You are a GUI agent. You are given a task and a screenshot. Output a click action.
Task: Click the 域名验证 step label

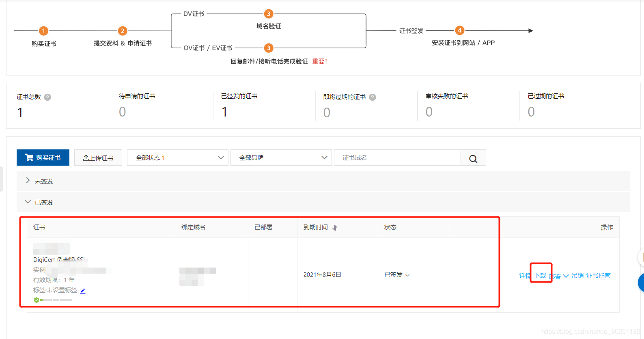pyautogui.click(x=269, y=26)
